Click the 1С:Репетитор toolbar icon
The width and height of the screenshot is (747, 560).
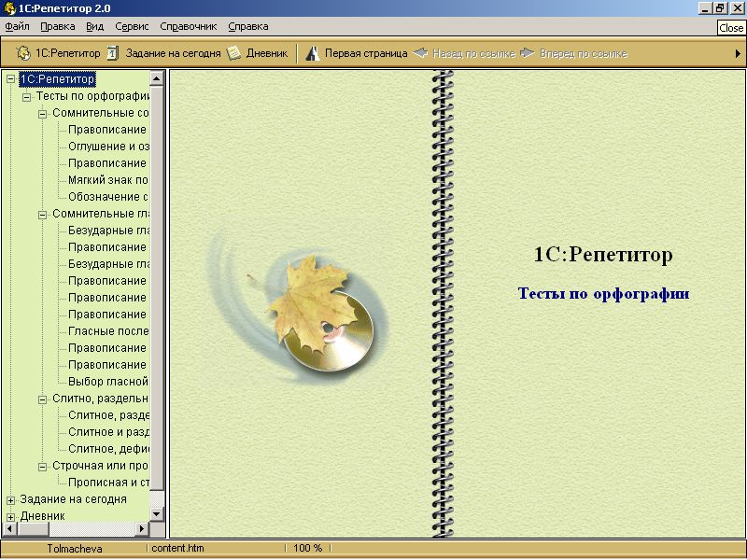[x=23, y=53]
